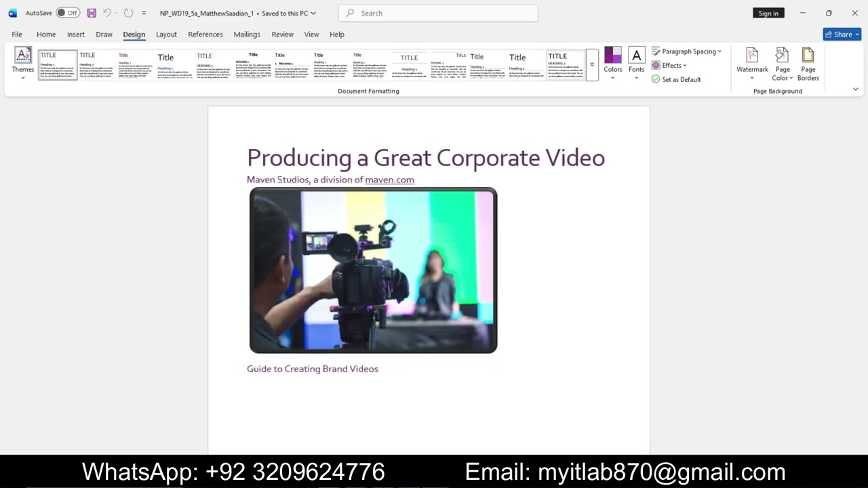Image resolution: width=868 pixels, height=488 pixels.
Task: Expand the style set gallery More arrow
Action: 592,65
